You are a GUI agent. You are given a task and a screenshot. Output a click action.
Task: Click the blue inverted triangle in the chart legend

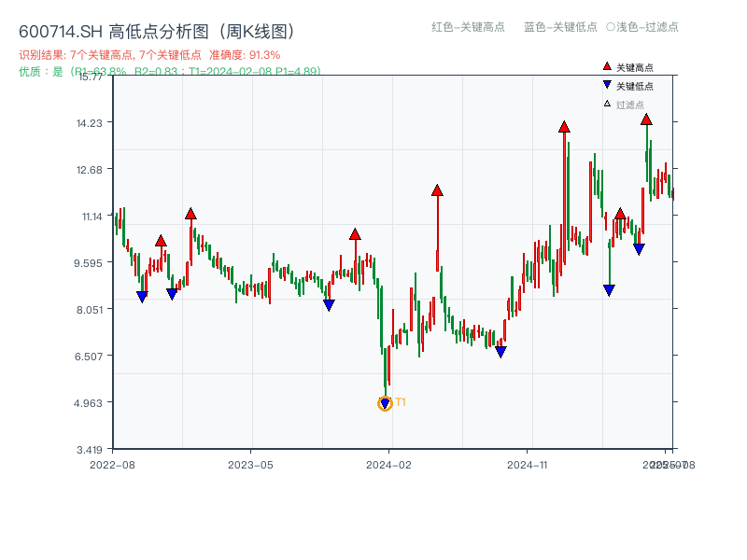point(607,85)
